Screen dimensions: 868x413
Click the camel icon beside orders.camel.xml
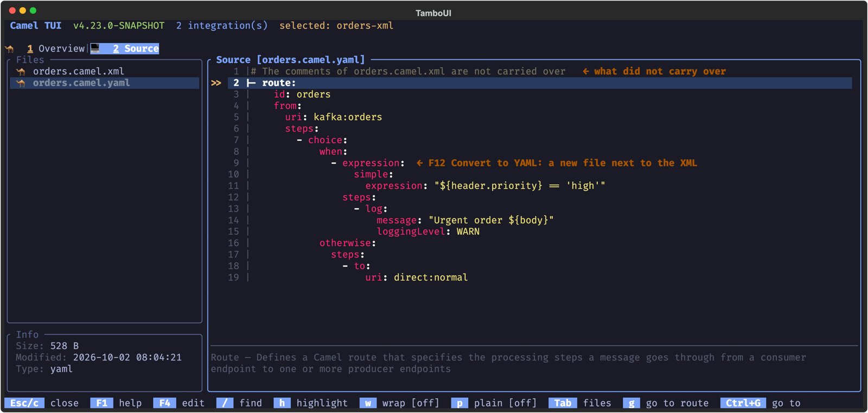pyautogui.click(x=21, y=72)
